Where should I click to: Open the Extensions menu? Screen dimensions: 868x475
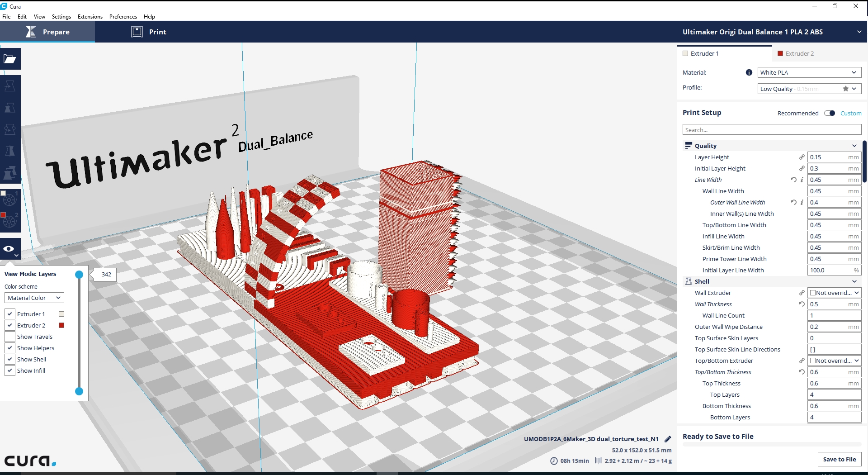(90, 17)
